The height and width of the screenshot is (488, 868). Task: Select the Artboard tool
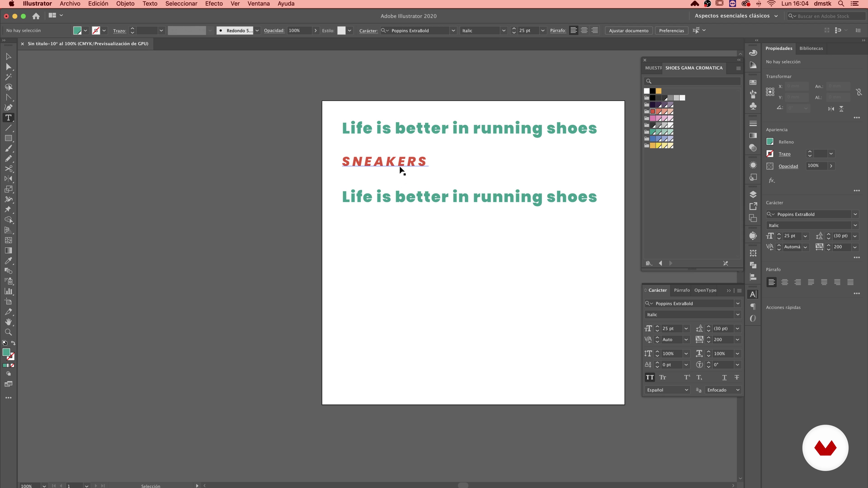tap(8, 301)
